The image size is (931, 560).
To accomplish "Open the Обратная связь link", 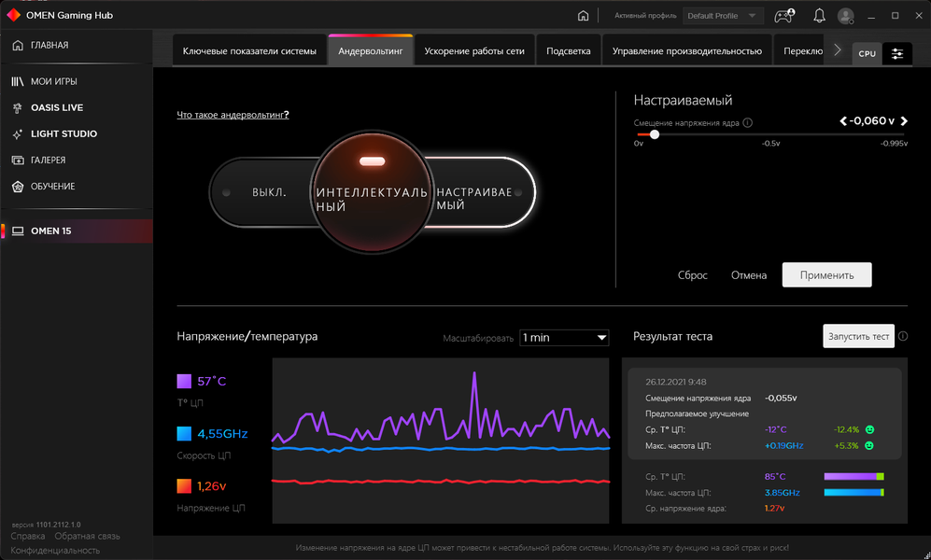I will click(x=87, y=536).
